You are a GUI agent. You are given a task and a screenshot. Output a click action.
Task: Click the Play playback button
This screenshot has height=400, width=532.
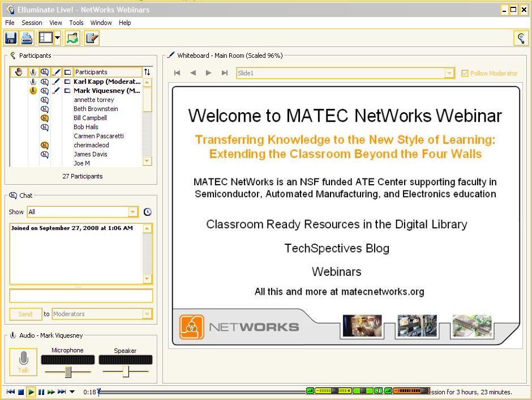[31, 392]
